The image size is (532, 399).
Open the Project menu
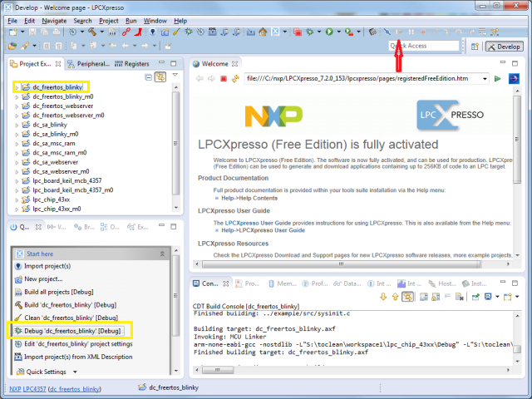[109, 21]
